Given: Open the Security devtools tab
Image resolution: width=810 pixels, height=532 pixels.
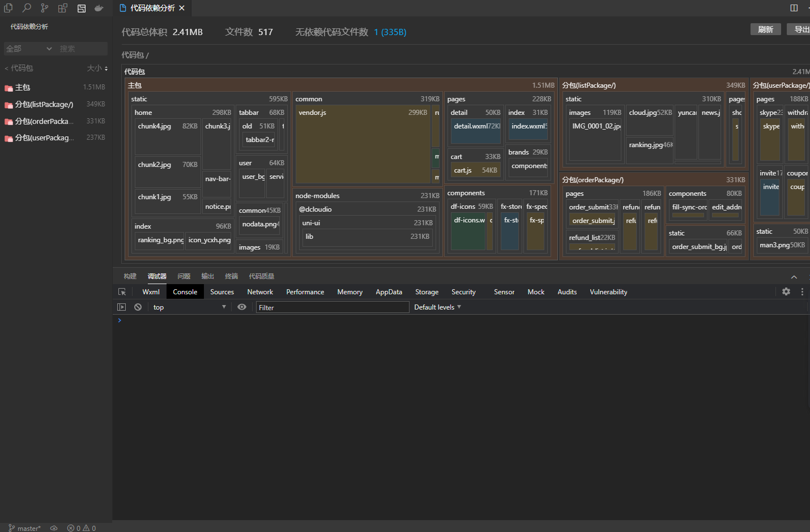Looking at the screenshot, I should (463, 292).
